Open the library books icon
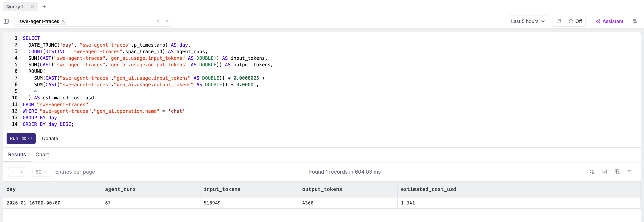 (635, 21)
